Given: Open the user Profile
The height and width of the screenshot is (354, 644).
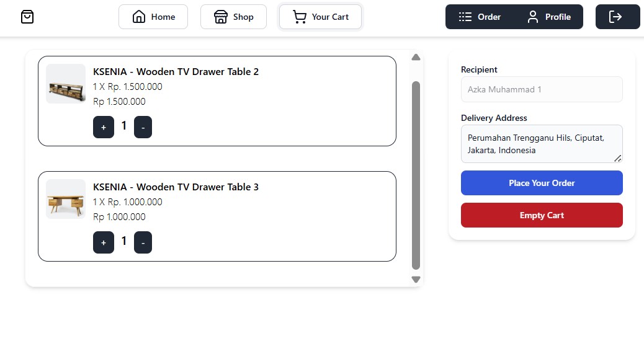Looking at the screenshot, I should click(x=548, y=17).
